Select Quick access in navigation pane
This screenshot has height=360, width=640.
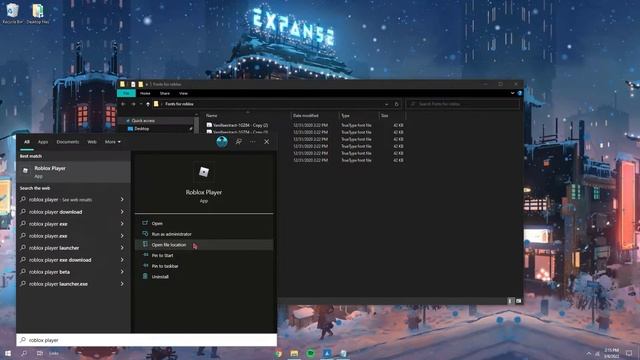coord(143,121)
